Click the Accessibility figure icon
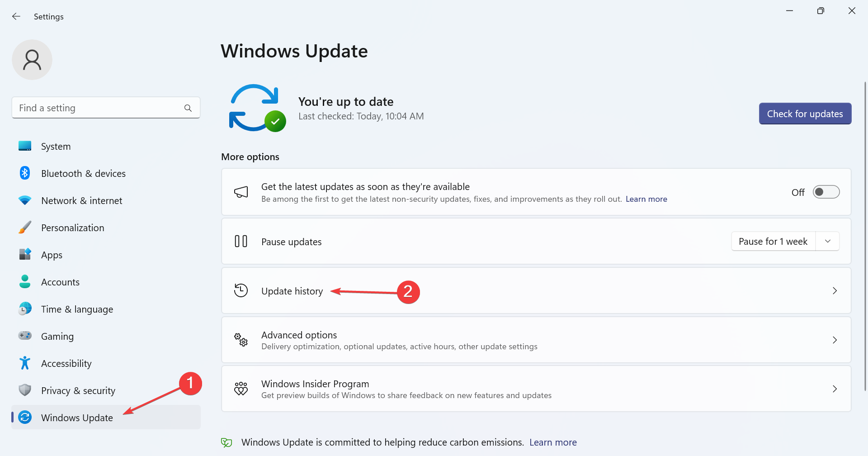This screenshot has height=456, width=868. point(25,363)
